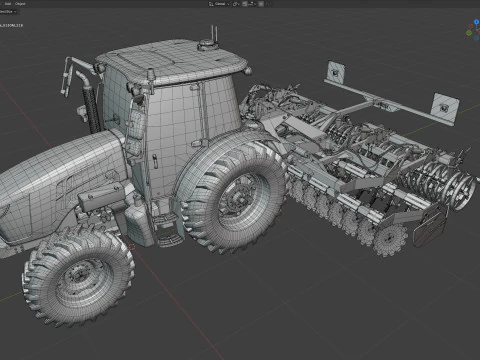Click the green Y axis circle on gizmo
This screenshot has width=480, height=360.
469,33
